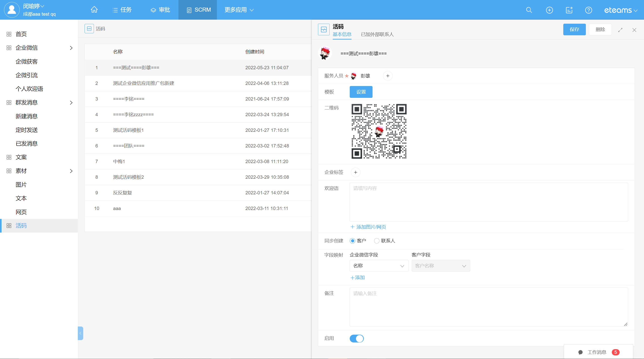Click the 活码 detail panel icon
This screenshot has height=359, width=644.
pos(324,30)
